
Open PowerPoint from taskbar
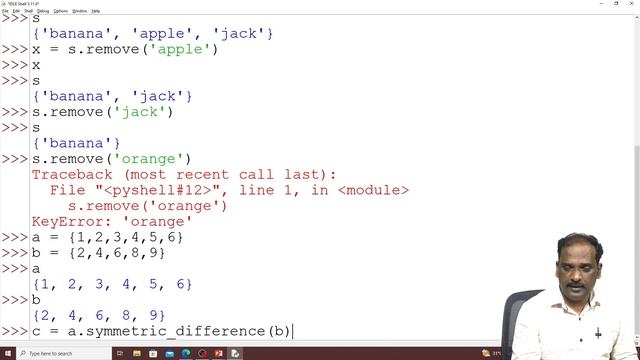[x=219, y=353]
